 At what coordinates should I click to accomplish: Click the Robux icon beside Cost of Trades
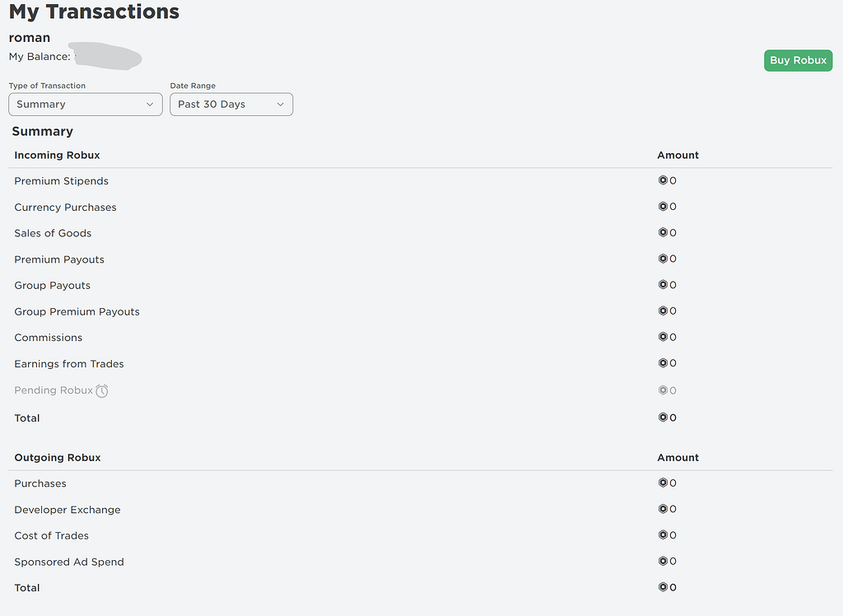[664, 534]
